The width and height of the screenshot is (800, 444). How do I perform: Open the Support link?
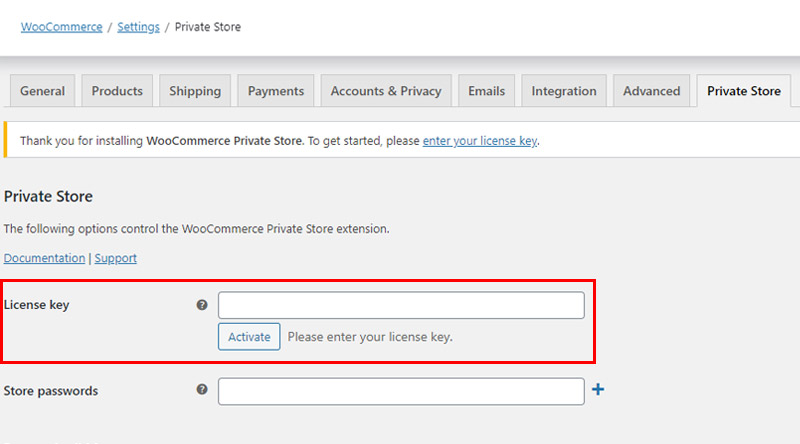(x=115, y=258)
